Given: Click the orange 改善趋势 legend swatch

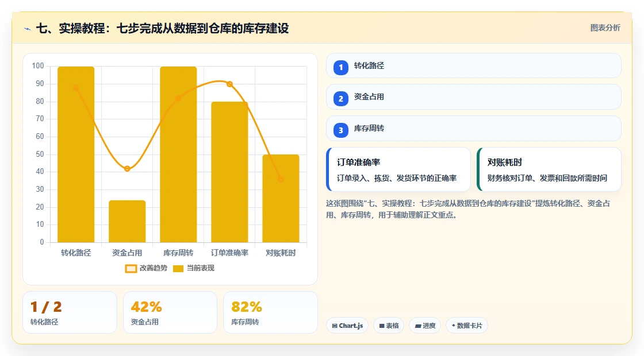Looking at the screenshot, I should (x=131, y=269).
